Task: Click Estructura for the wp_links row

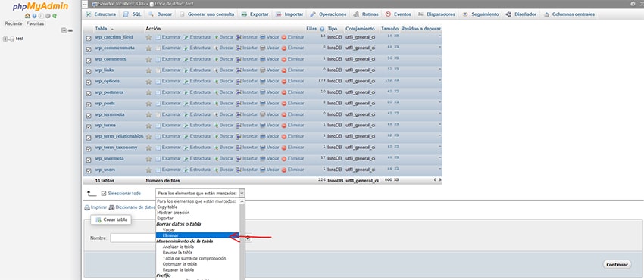Action: (x=197, y=70)
